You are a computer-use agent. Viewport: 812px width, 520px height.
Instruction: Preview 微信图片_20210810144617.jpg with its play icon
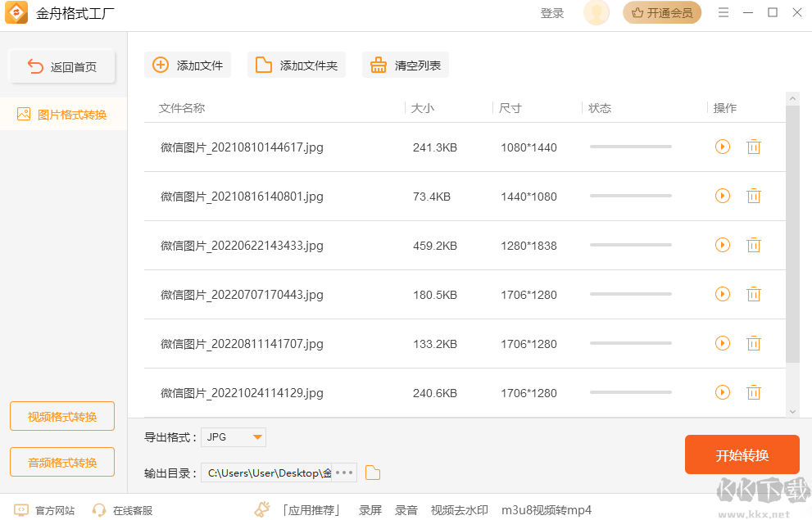point(722,147)
